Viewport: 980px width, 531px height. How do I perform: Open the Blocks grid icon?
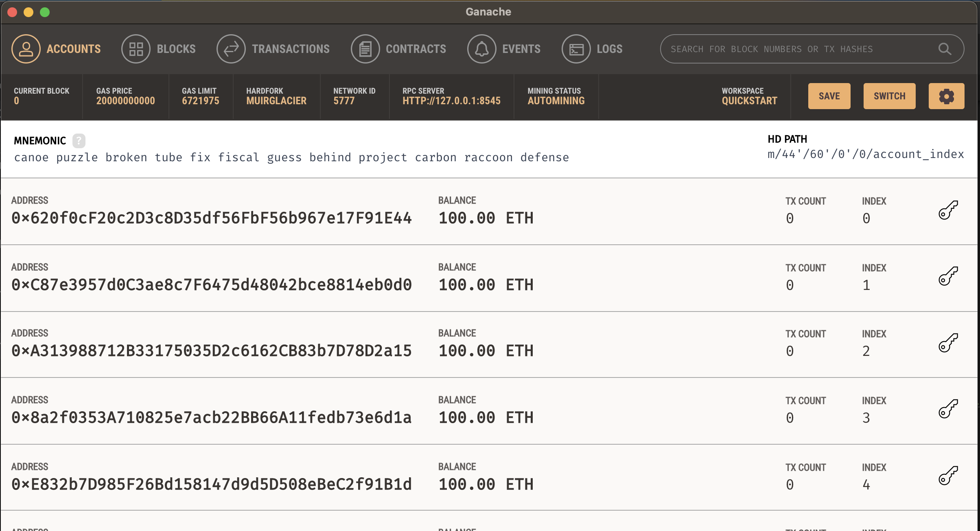[x=136, y=49]
